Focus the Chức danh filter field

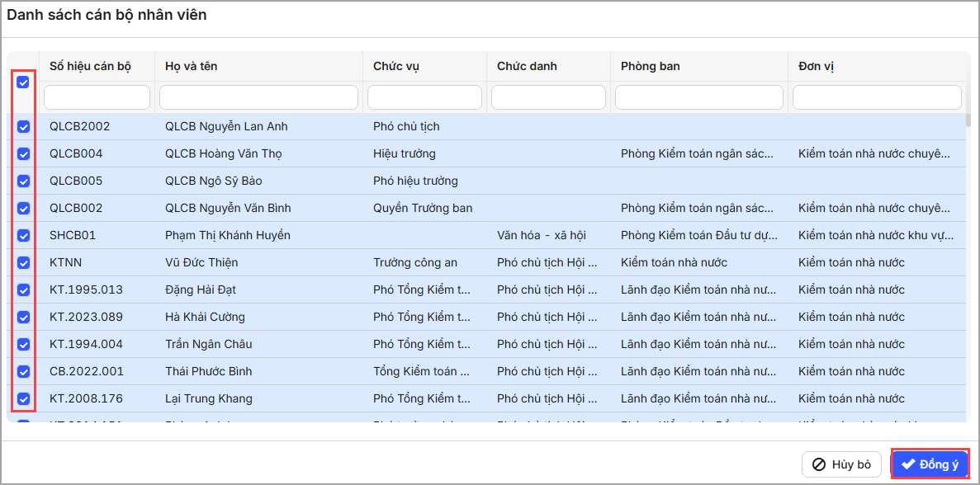[548, 97]
